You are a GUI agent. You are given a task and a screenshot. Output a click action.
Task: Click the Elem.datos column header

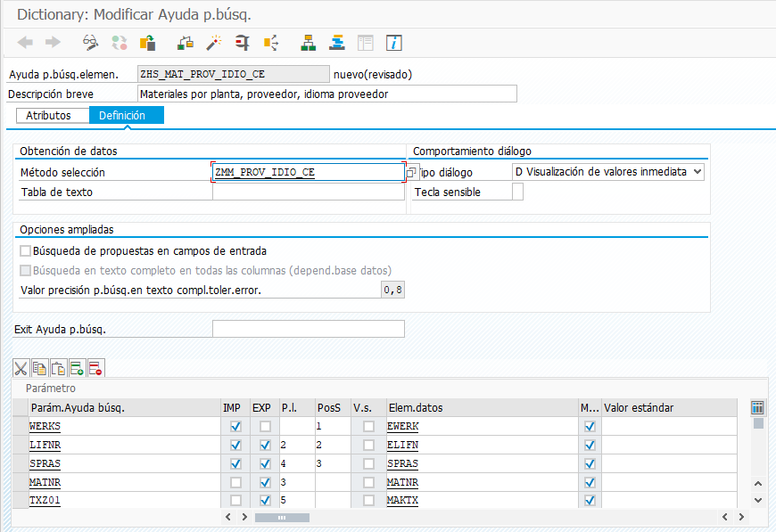tap(482, 408)
